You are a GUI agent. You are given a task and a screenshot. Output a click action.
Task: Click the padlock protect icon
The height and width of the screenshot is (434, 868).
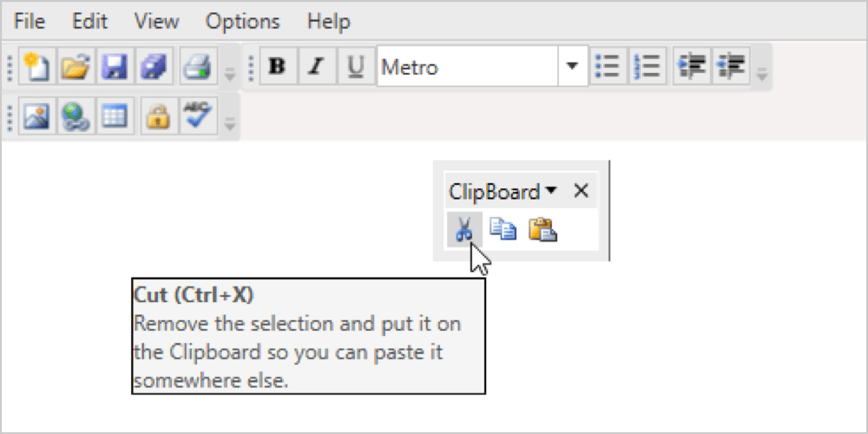[x=156, y=116]
